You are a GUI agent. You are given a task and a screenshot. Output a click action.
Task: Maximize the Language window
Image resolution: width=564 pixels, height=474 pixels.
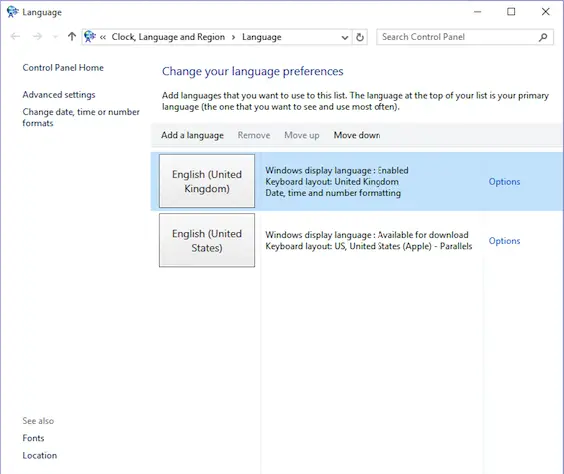(x=511, y=12)
